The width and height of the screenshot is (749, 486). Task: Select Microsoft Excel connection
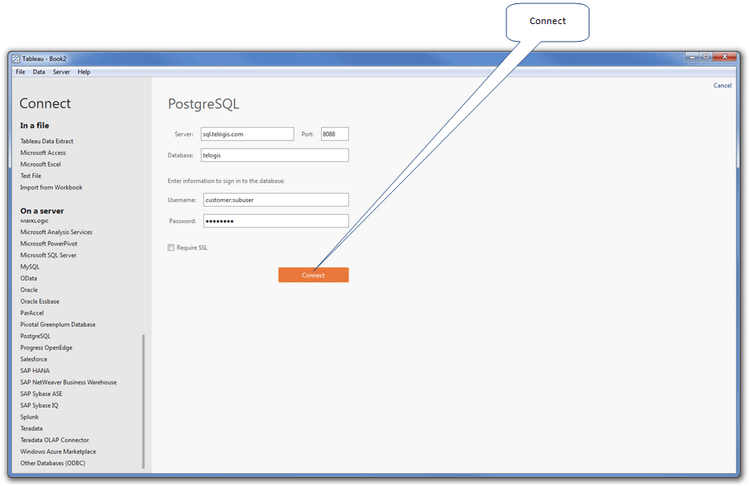(41, 164)
